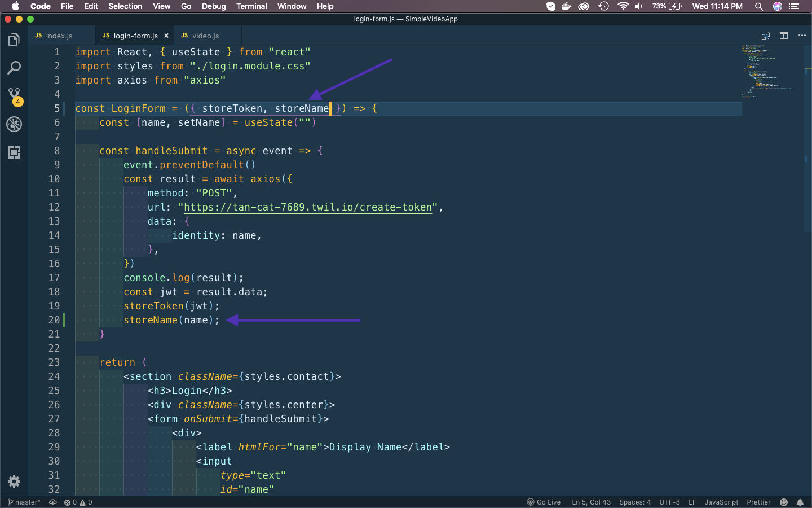
Task: Place cursor on storeToken(jwt); line
Action: point(171,306)
